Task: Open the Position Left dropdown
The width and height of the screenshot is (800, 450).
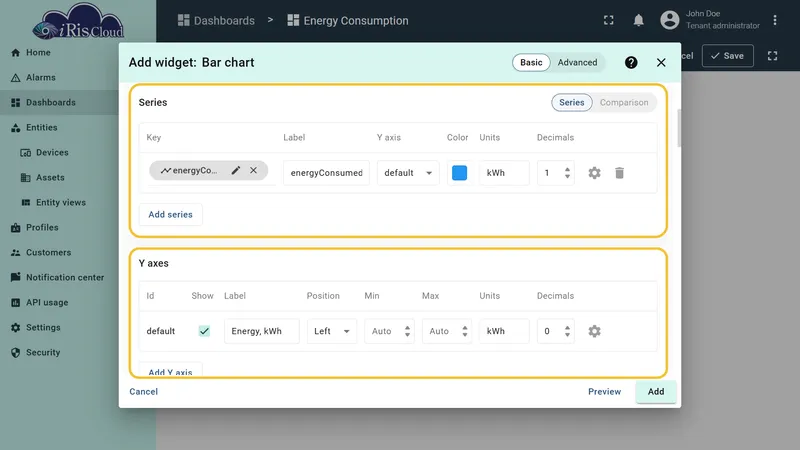Action: 332,331
